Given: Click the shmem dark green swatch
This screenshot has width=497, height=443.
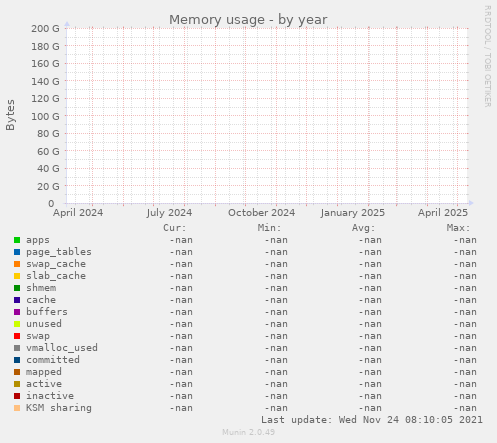Looking at the screenshot, I should 17,288.
